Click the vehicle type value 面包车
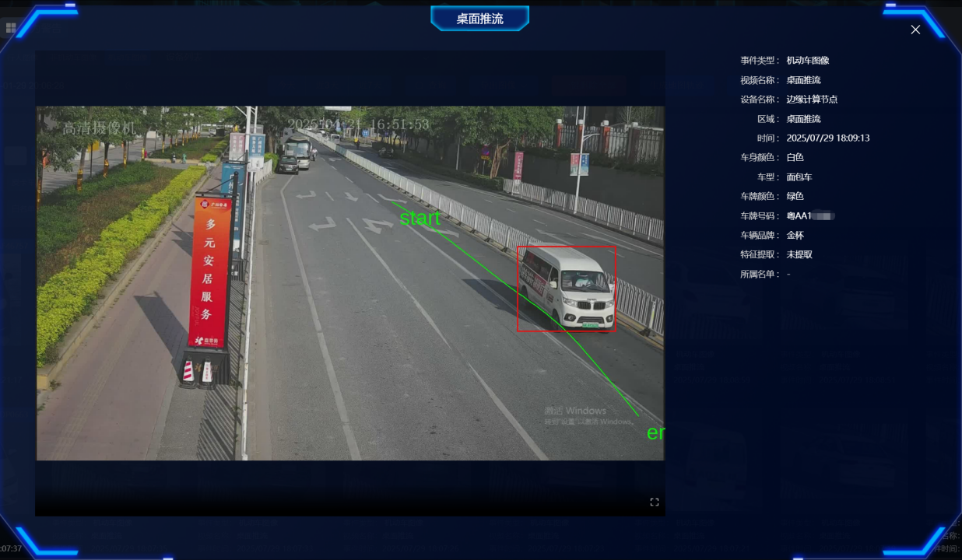 click(x=799, y=177)
